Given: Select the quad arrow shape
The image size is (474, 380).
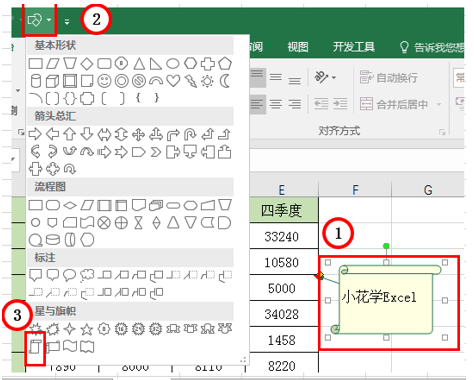Looking at the screenshot, I should (x=139, y=135).
